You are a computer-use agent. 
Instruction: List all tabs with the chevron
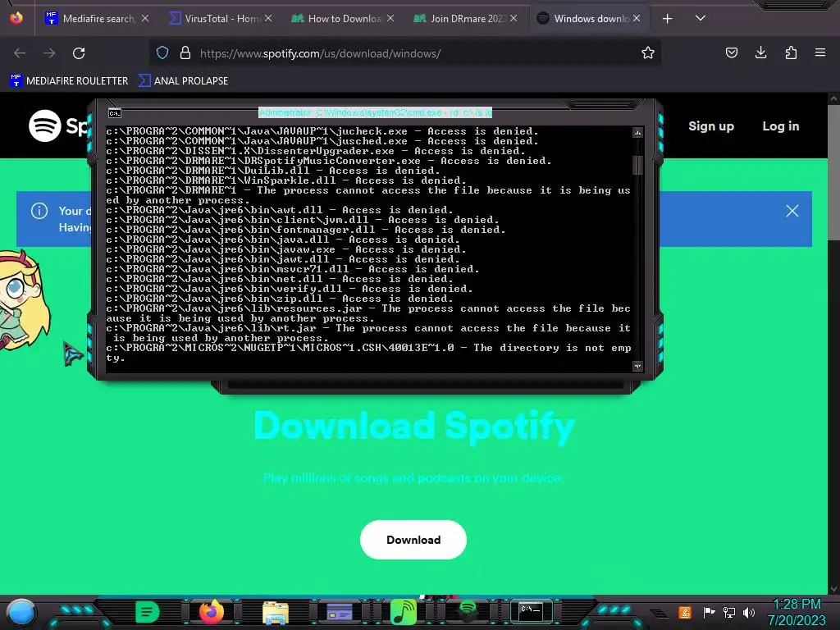point(701,18)
